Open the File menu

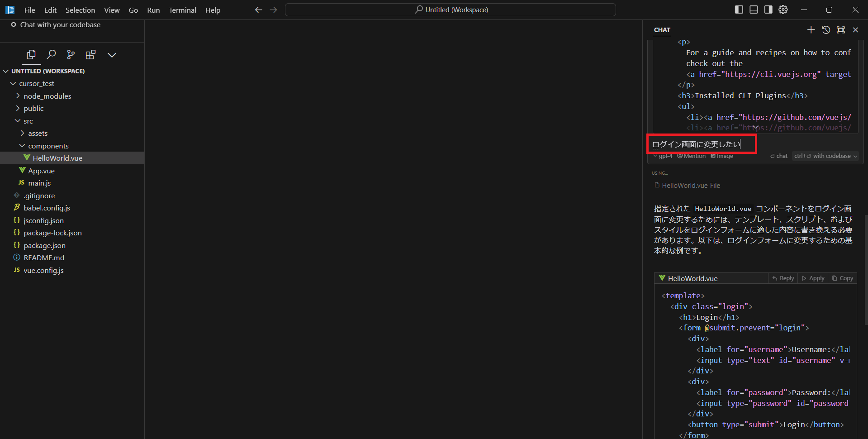point(30,10)
